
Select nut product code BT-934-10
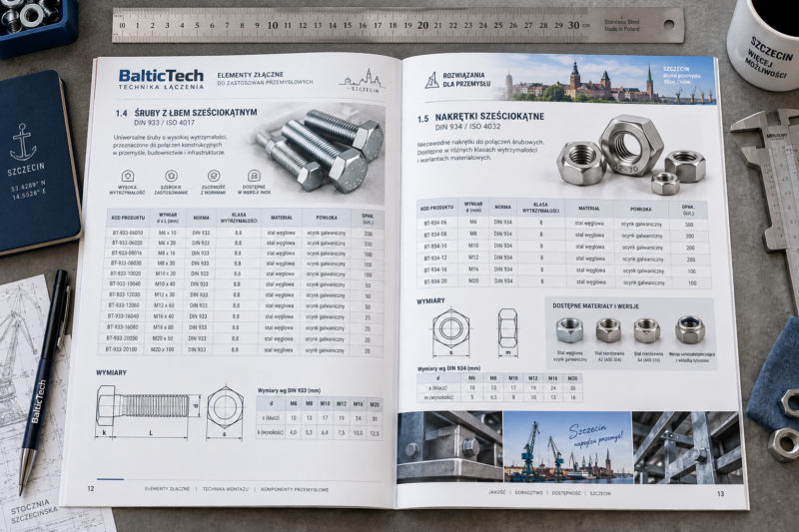pos(435,246)
